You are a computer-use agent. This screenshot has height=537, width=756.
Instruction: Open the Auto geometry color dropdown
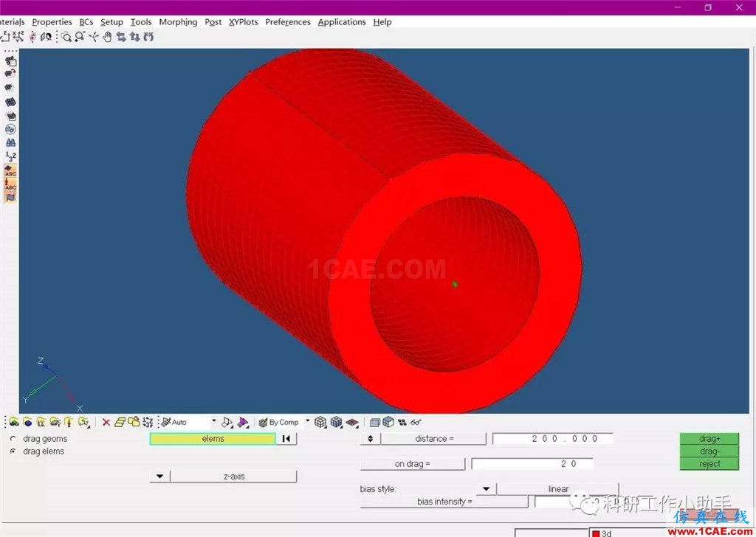[213, 421]
